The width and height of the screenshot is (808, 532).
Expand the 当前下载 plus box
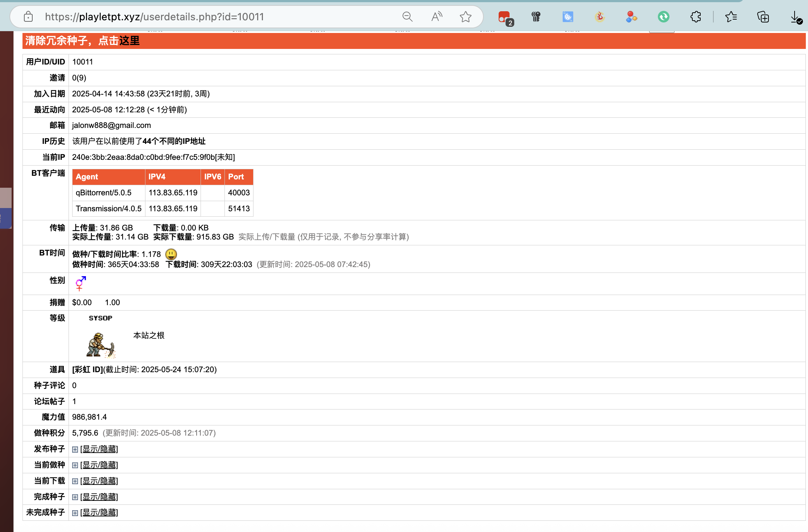pyautogui.click(x=75, y=481)
